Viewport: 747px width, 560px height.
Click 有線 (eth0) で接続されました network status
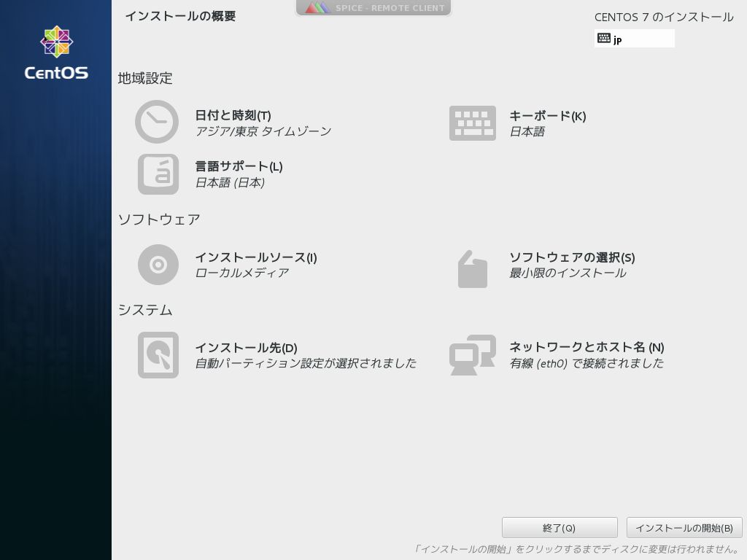pos(585,363)
